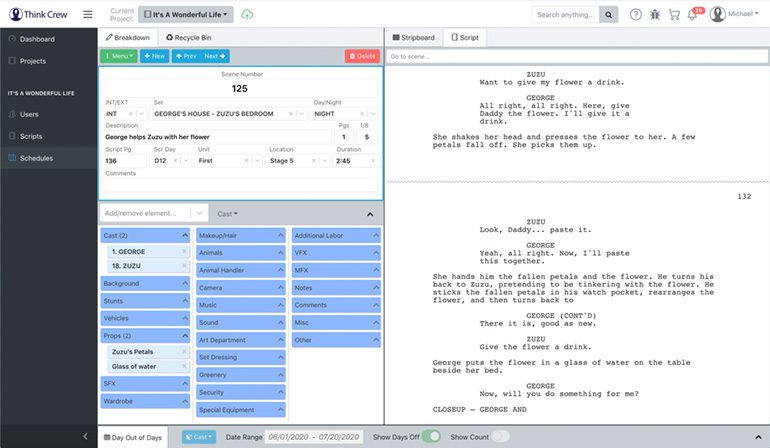770x448 pixels.
Task: Click the Scene Number 125 field
Action: [x=240, y=88]
